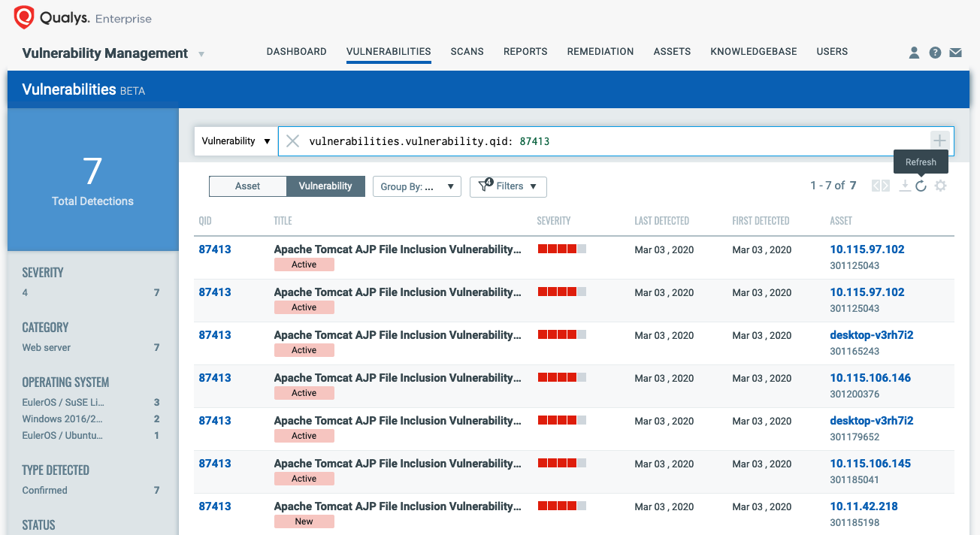Open the Filters dropdown
This screenshot has width=980, height=535.
click(508, 186)
